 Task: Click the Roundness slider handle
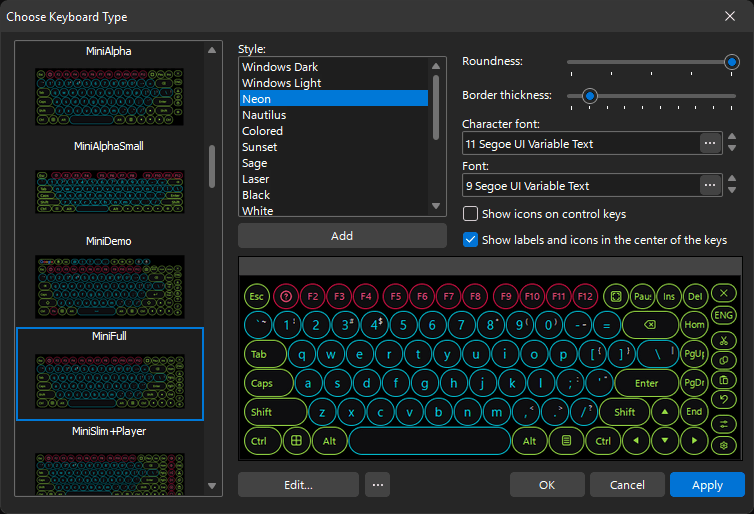732,62
